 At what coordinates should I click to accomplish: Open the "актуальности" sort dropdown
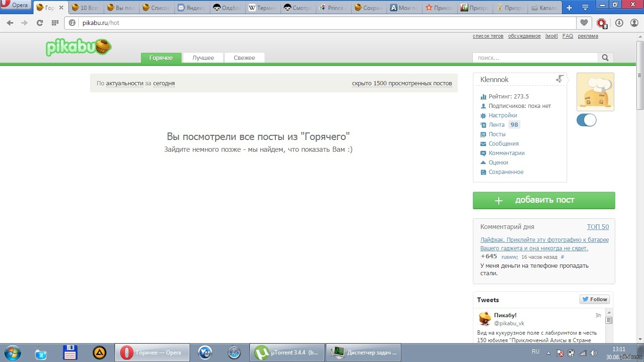(x=124, y=83)
